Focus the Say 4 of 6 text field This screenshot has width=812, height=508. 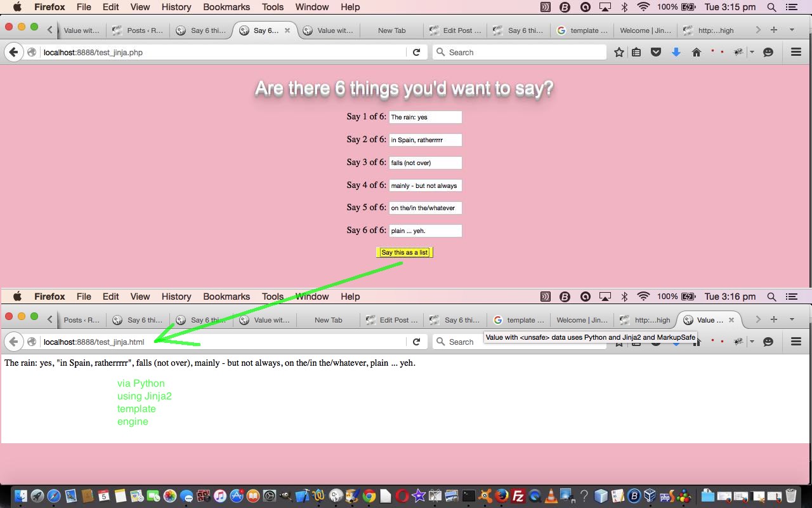[x=426, y=185]
